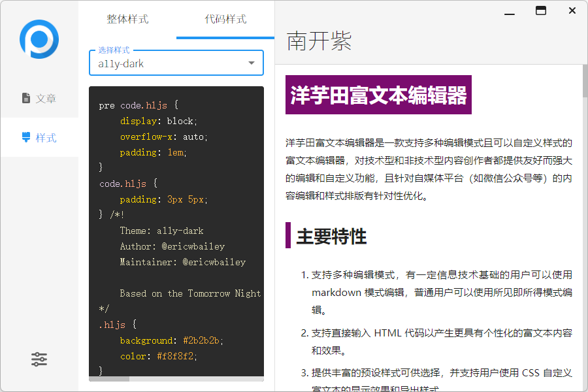Click the 主要特性 section heading

point(331,236)
